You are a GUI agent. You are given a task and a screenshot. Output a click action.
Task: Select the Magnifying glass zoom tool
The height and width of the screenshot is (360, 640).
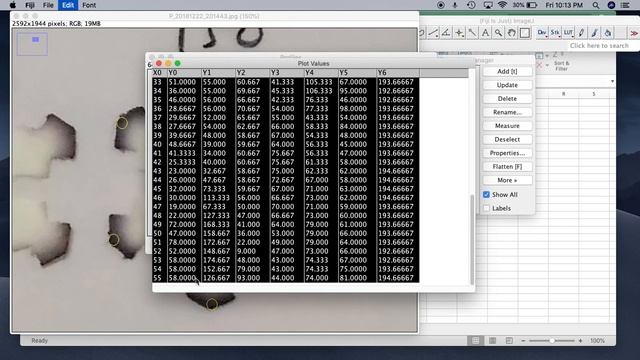tap(498, 33)
